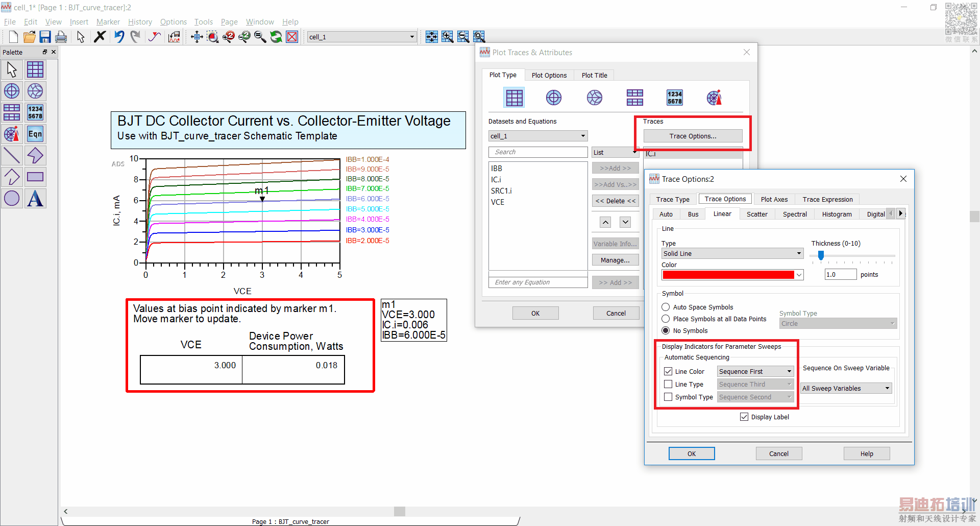Select the text tool in Palette

[35, 198]
